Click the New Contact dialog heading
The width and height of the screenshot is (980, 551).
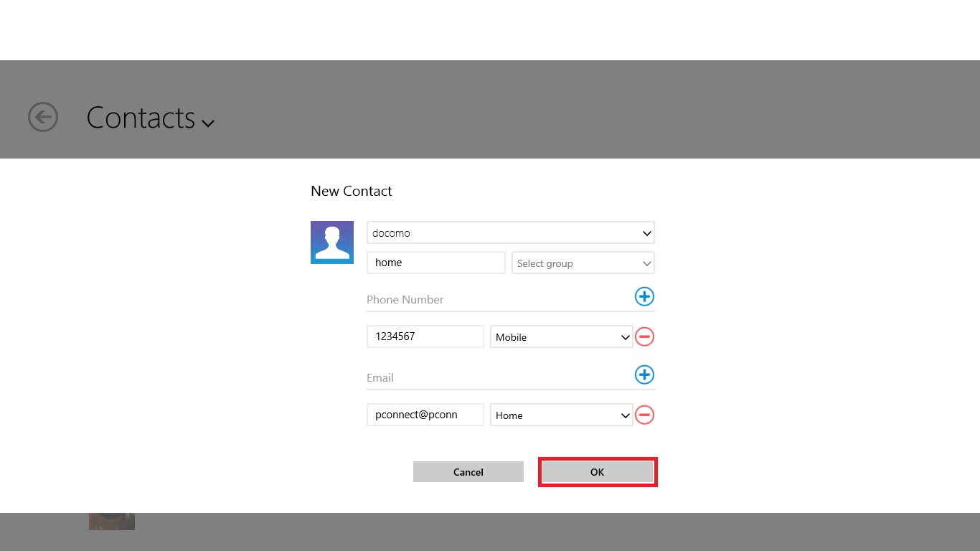click(x=352, y=192)
